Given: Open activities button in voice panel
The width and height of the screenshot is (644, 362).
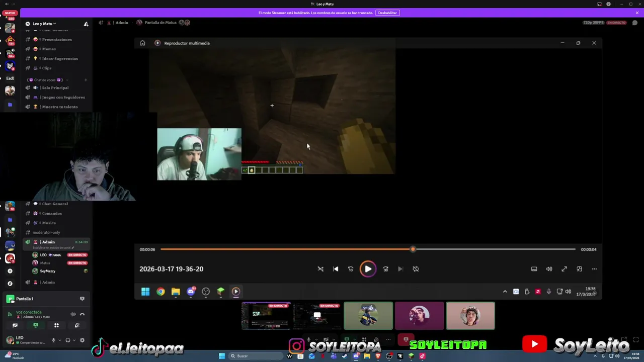Looking at the screenshot, I should tap(56, 325).
